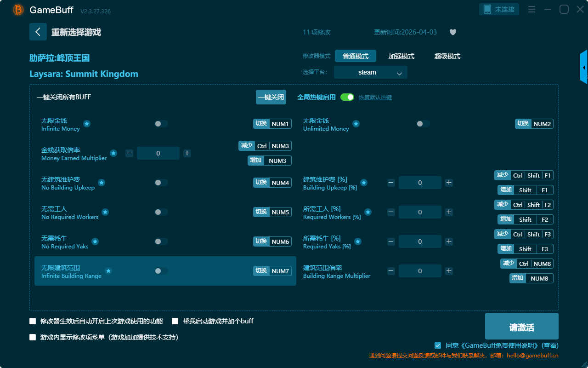Click the star icon beside Required Workers [%]
This screenshot has width=588, height=368.
pos(368,212)
